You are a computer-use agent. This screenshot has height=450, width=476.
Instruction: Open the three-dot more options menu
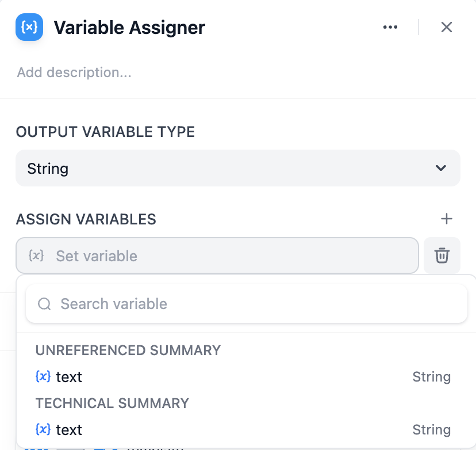[x=390, y=27]
